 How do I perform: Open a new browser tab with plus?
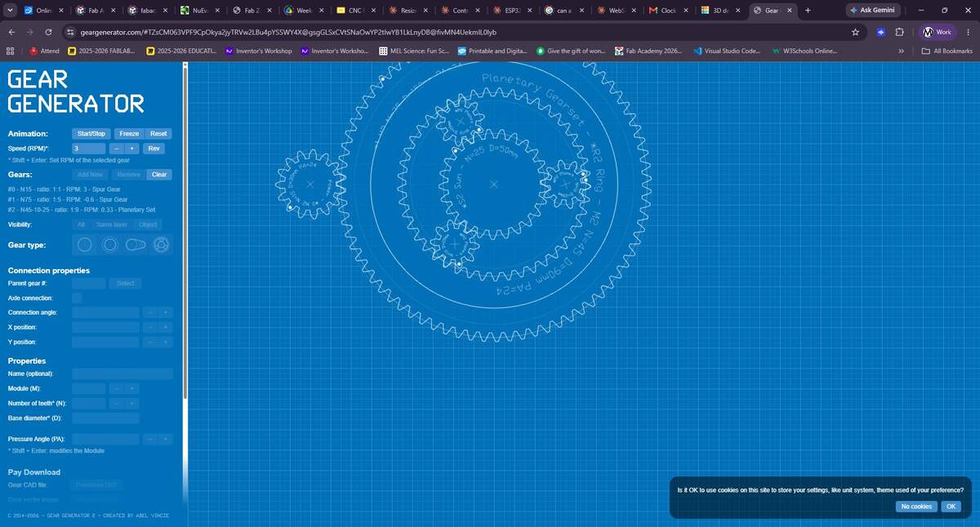pos(808,11)
